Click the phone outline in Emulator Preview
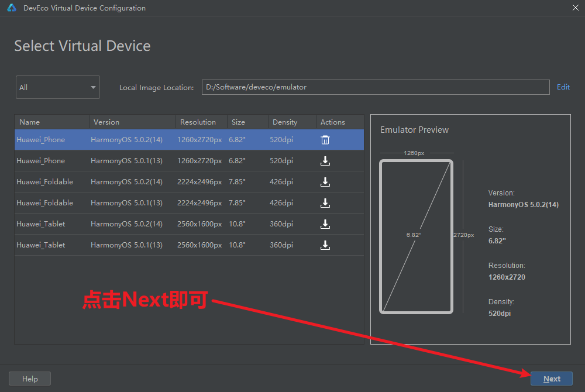 416,236
